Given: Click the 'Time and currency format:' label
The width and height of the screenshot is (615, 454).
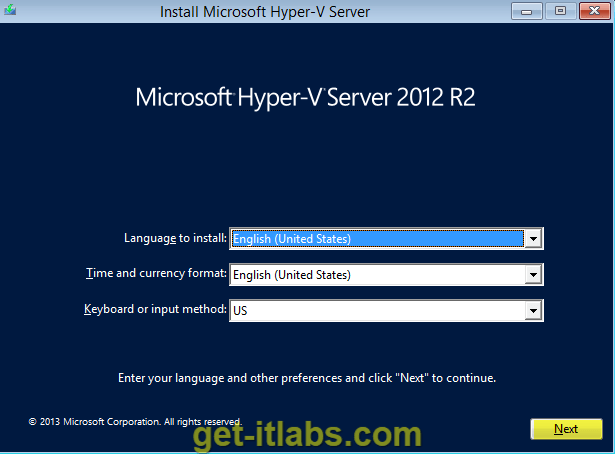Looking at the screenshot, I should 156,273.
